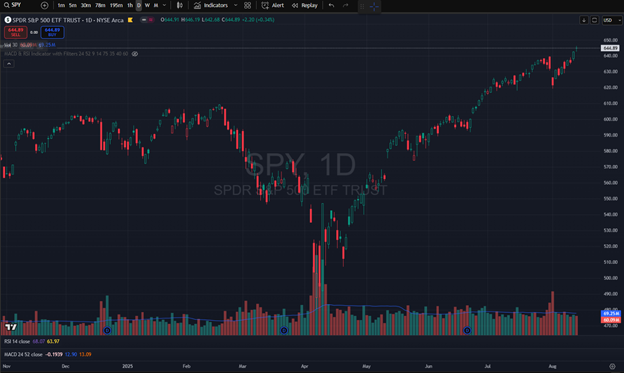Open the indicator templates grid icon

(248, 5)
